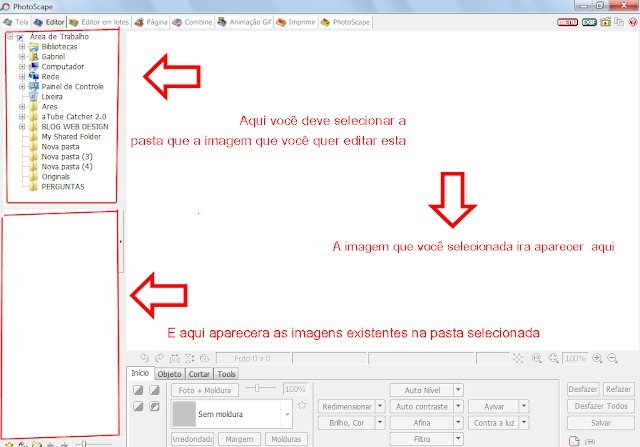Open the Brilho, Cor dropdown arrow

tap(380, 423)
